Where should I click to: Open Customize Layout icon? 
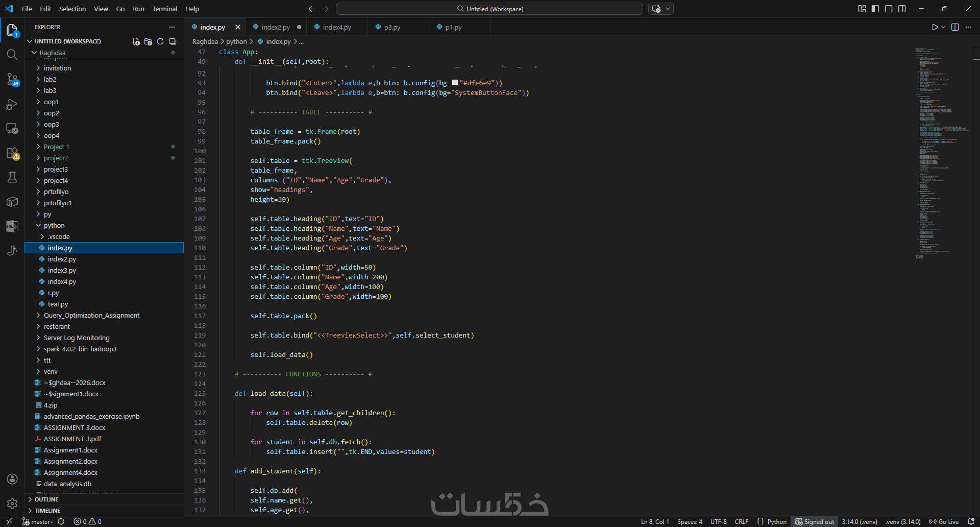click(x=862, y=9)
